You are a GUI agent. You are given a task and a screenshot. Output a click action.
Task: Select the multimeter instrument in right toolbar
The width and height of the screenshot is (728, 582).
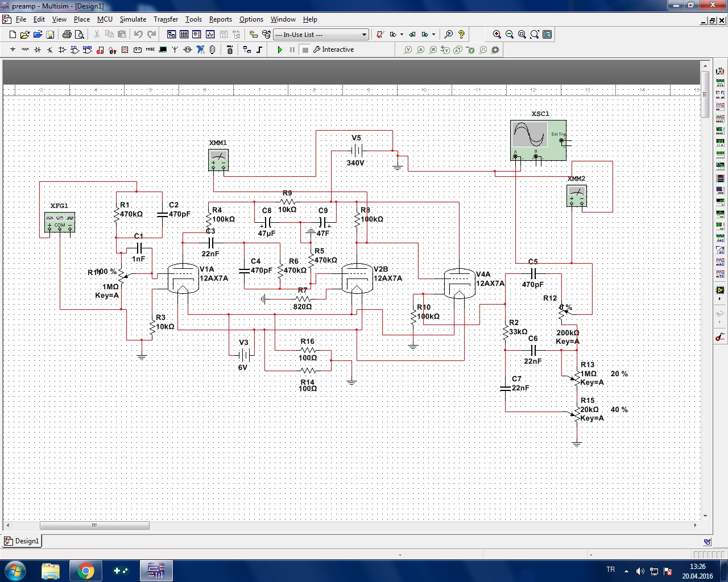[x=720, y=71]
